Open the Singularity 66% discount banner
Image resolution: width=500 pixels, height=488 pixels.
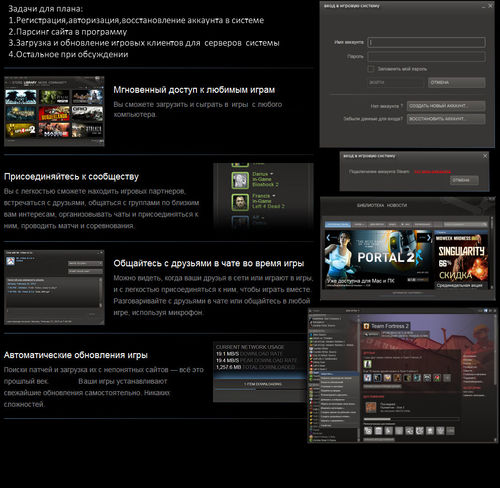pos(462,261)
